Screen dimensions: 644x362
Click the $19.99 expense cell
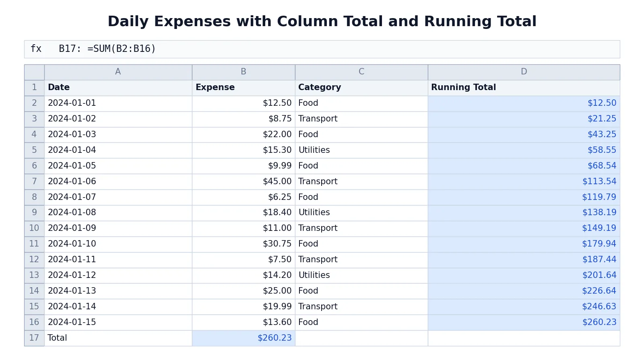(x=244, y=307)
